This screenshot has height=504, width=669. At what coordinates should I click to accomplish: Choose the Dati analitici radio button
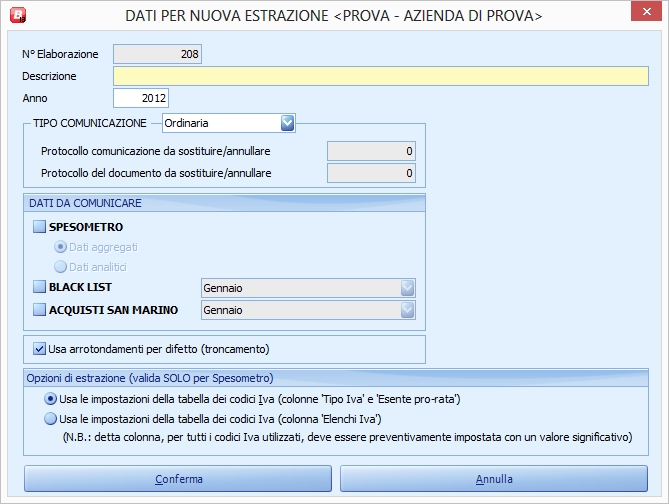tap(60, 267)
